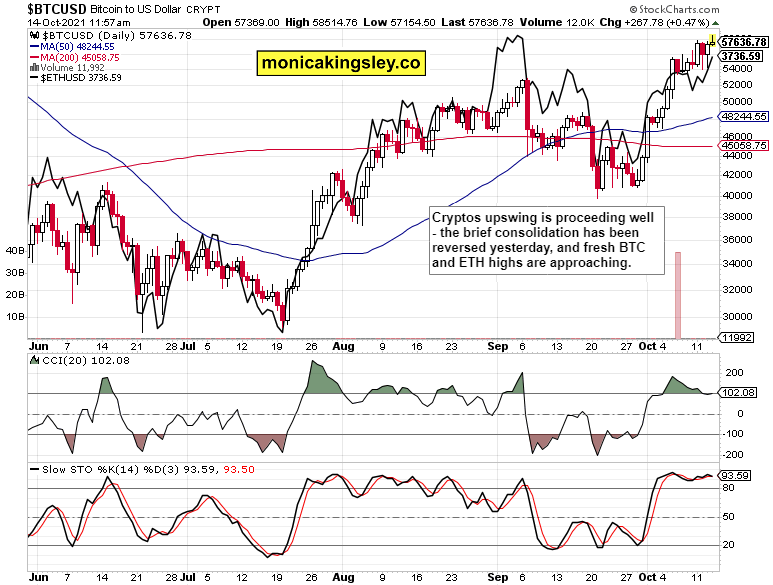Click the Aug label on bottom time axis
The width and height of the screenshot is (773, 585).
[343, 577]
